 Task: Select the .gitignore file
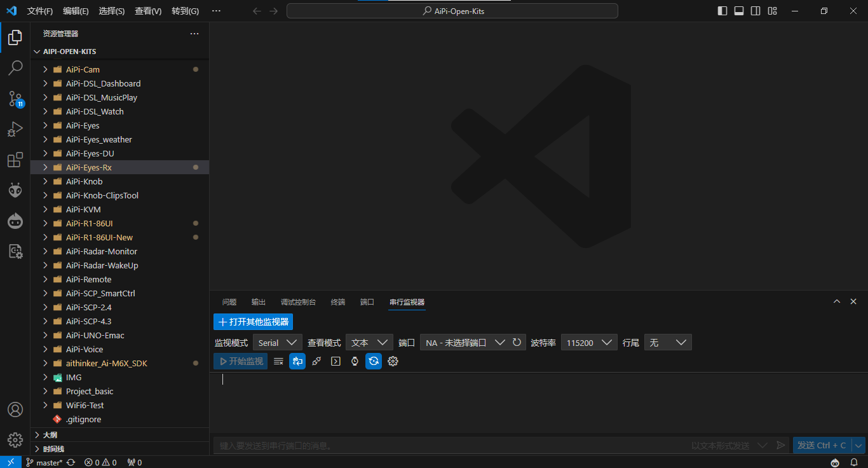click(119, 419)
